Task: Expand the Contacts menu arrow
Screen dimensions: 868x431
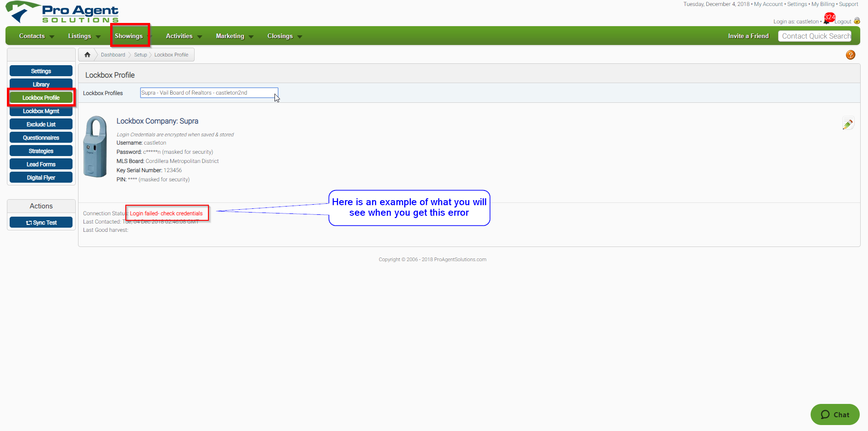Action: (51, 37)
